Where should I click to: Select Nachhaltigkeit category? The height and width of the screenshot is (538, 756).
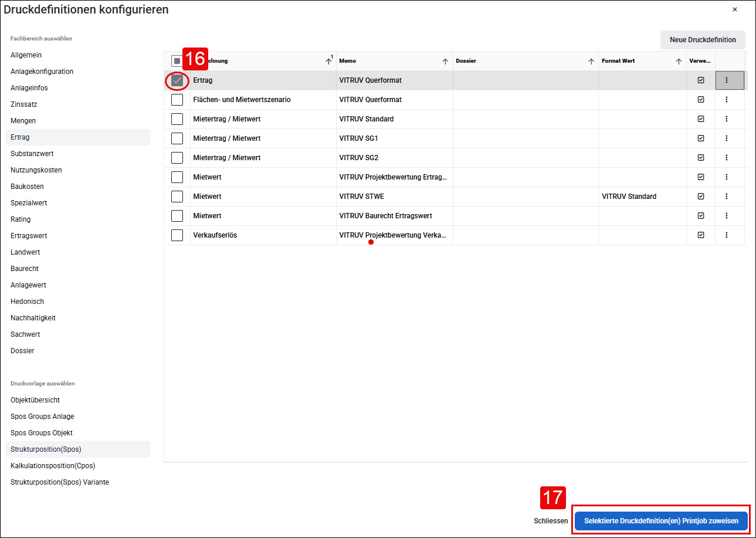point(77,318)
